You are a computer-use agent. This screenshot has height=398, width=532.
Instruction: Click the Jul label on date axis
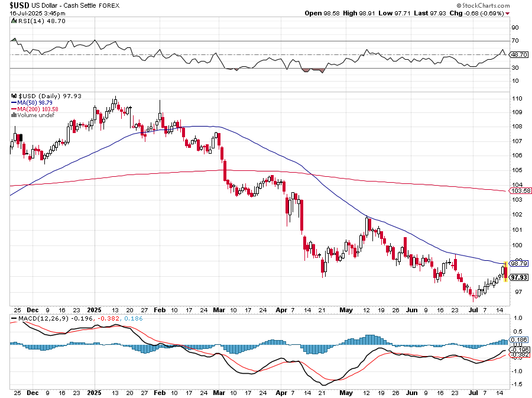[x=473, y=310]
